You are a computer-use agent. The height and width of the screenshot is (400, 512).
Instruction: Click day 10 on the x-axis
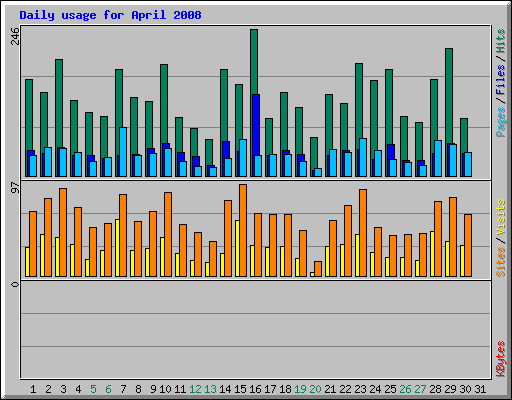coord(165,389)
